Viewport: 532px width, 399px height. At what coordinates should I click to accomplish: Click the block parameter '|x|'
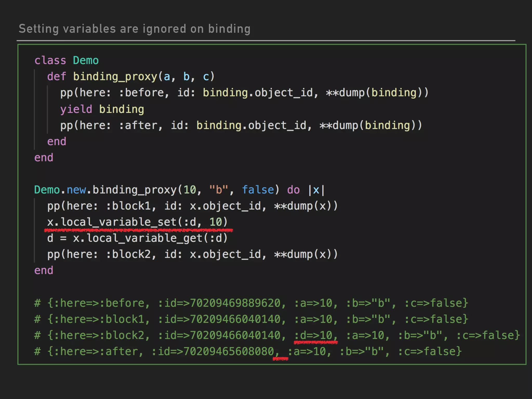(316, 190)
